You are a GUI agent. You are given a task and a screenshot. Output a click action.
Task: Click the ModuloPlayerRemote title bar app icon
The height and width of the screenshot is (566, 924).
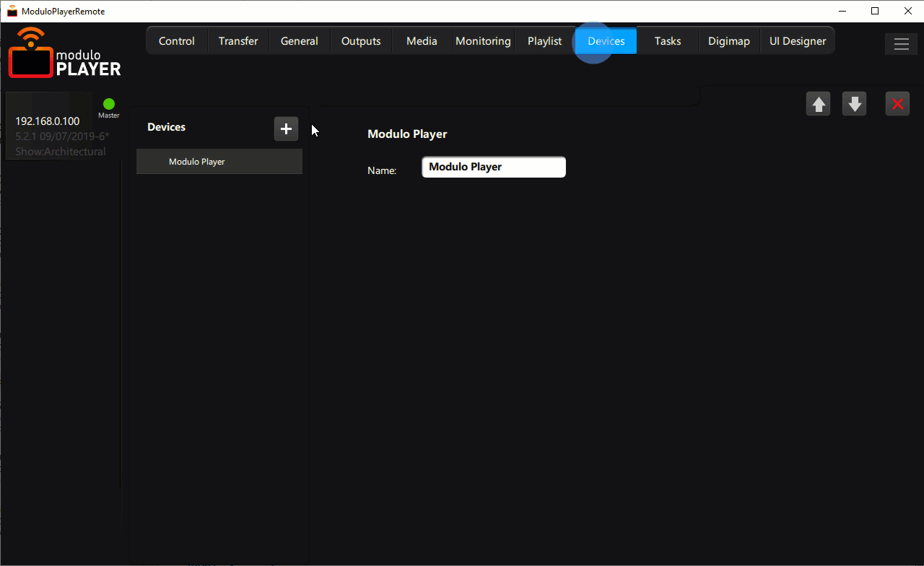tap(12, 11)
